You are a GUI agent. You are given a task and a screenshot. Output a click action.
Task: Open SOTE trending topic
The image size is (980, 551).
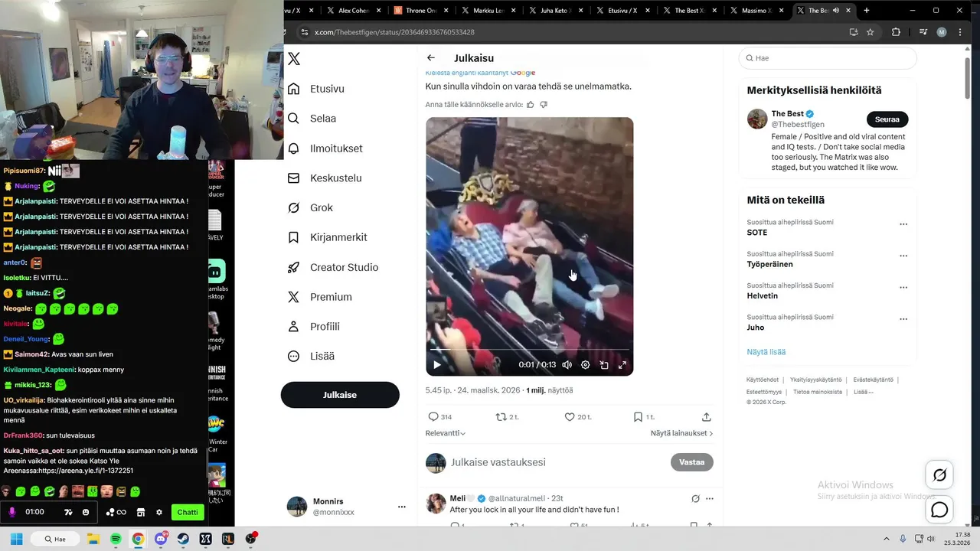(x=757, y=233)
